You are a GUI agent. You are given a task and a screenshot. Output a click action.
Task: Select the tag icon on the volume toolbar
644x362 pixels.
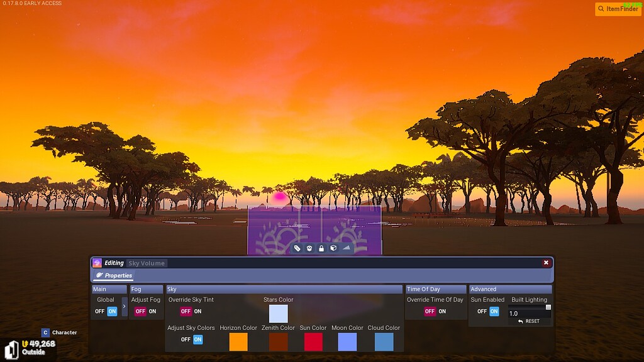pos(297,248)
